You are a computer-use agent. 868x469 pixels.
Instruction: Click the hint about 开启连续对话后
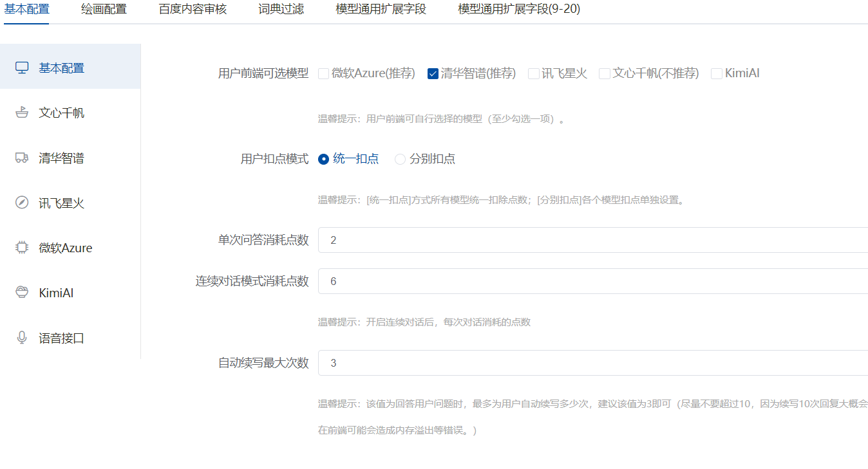click(x=424, y=322)
